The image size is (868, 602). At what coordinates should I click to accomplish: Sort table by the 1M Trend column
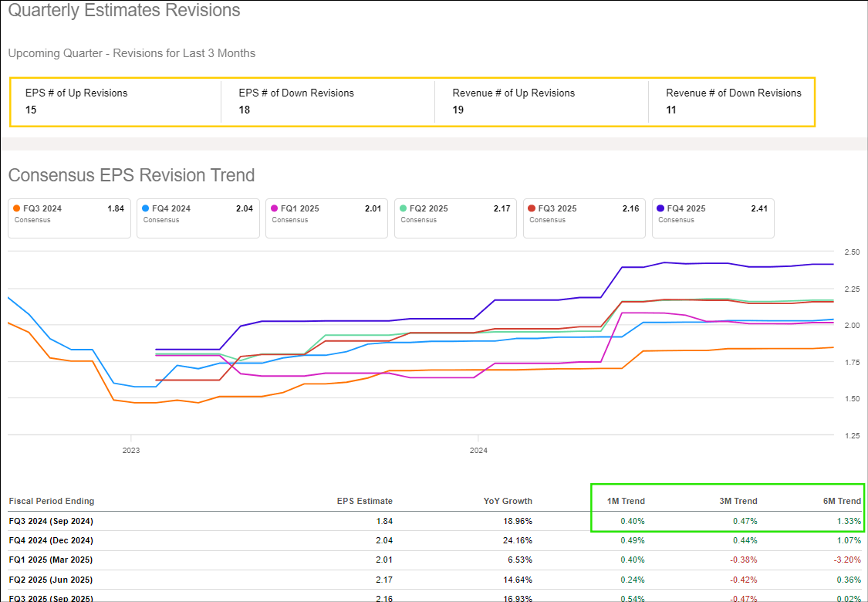(x=625, y=501)
